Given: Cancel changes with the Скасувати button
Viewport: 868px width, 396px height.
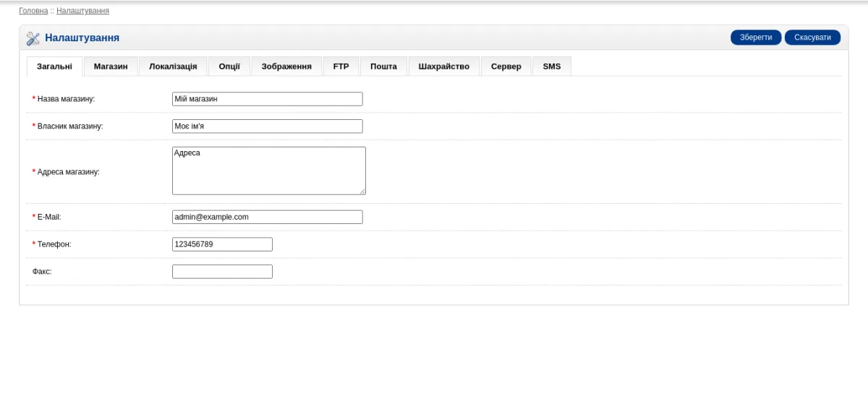Looking at the screenshot, I should click(812, 38).
